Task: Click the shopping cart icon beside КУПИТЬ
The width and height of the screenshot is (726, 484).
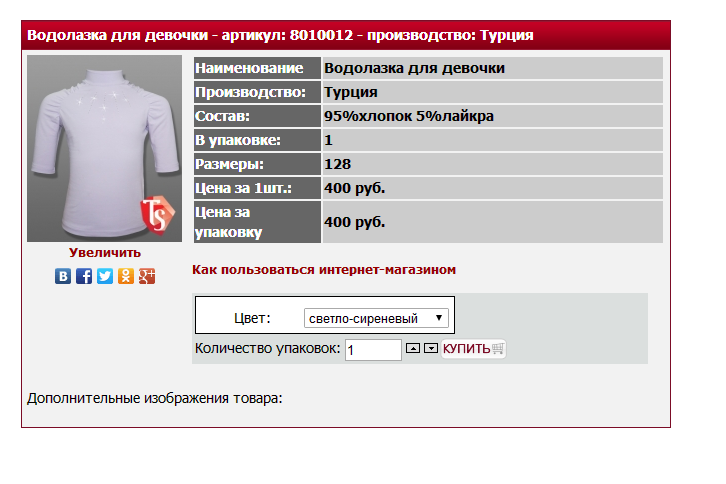Action: 498,349
